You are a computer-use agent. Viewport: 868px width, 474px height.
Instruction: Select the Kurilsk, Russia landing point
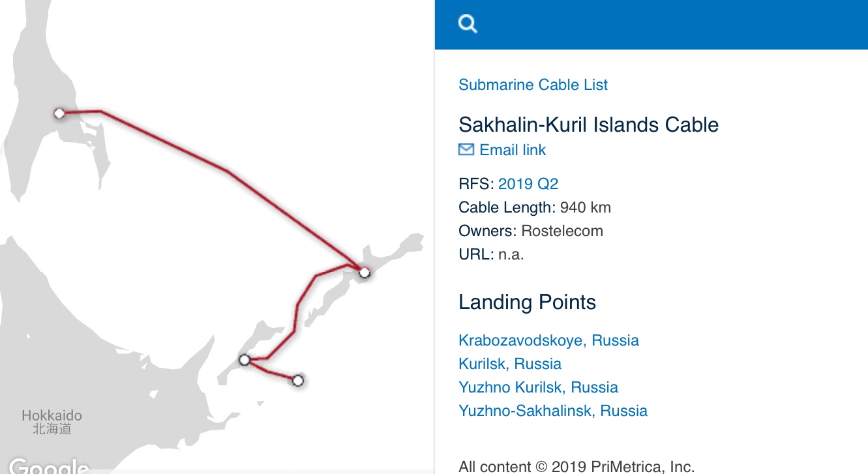pos(510,364)
